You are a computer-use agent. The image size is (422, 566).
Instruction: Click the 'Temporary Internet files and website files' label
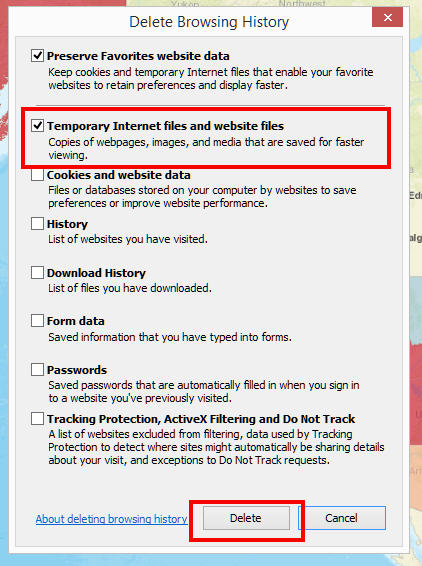point(165,126)
